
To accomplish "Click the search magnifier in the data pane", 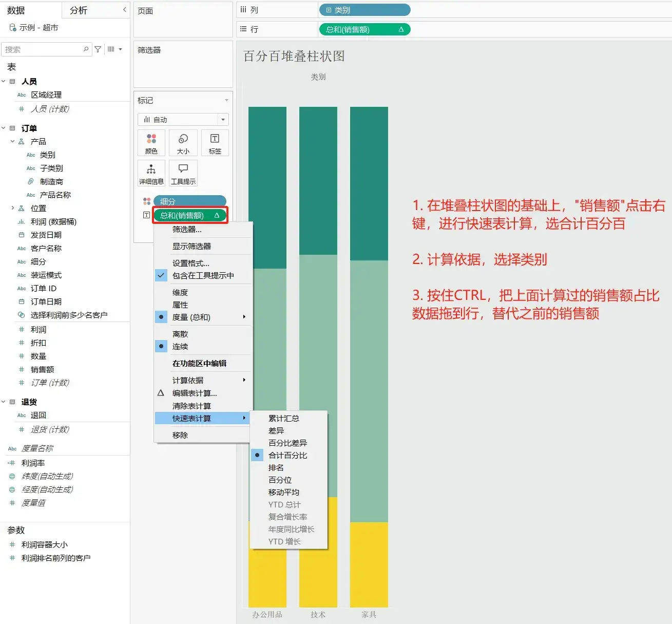I will (86, 49).
